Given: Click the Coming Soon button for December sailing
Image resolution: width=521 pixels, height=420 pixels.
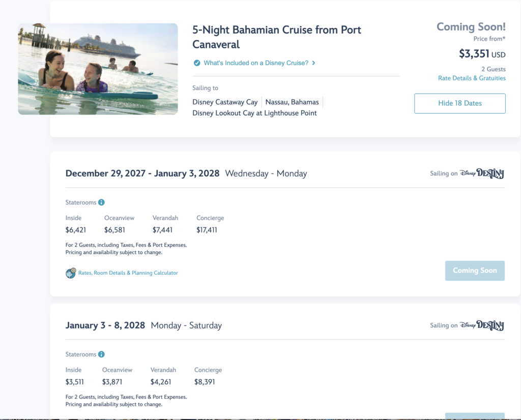Looking at the screenshot, I should point(475,271).
